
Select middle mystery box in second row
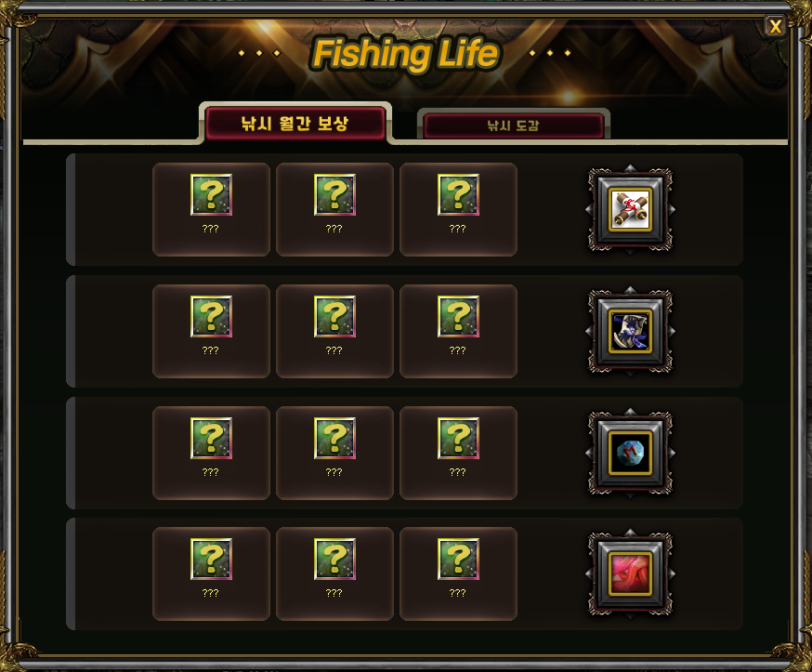click(334, 317)
